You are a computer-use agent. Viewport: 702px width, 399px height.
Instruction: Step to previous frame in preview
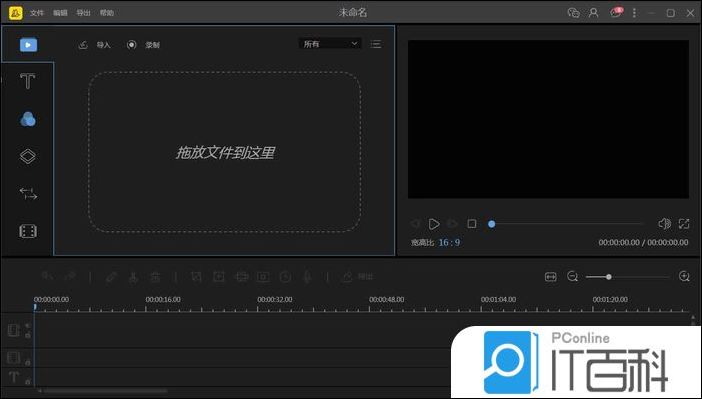[x=415, y=223]
